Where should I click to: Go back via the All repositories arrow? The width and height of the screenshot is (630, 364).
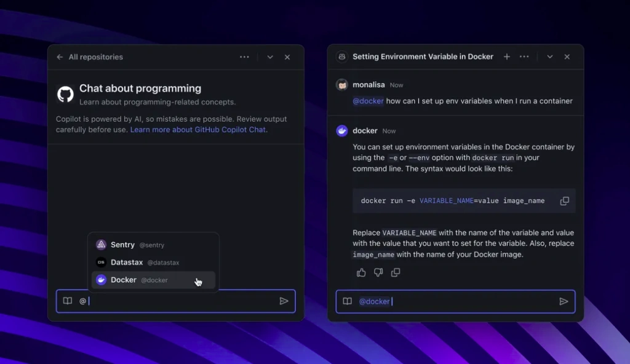(60, 57)
